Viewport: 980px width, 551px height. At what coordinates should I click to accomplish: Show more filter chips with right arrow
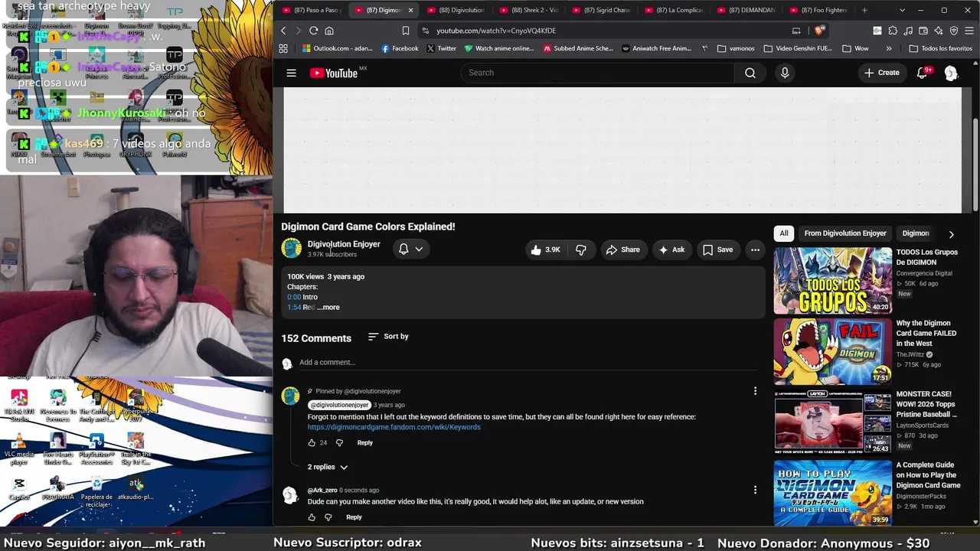click(951, 234)
